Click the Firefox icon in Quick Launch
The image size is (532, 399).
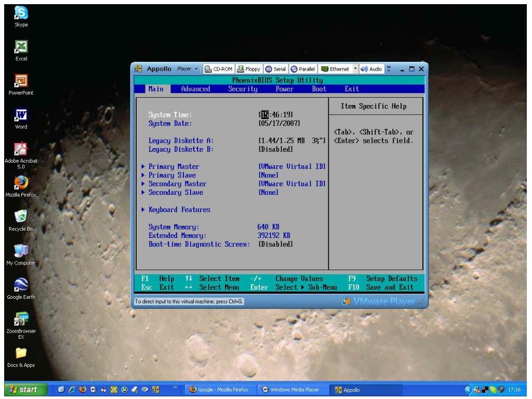click(x=83, y=390)
